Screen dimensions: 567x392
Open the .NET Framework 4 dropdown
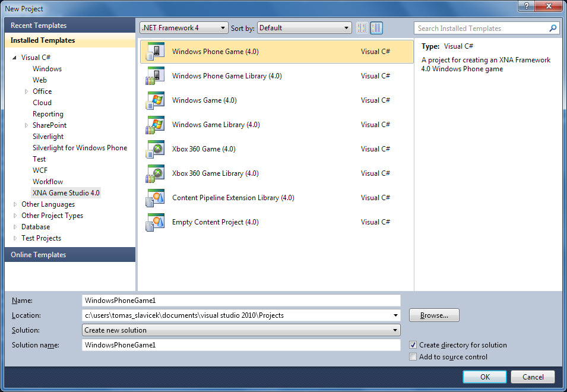[183, 28]
